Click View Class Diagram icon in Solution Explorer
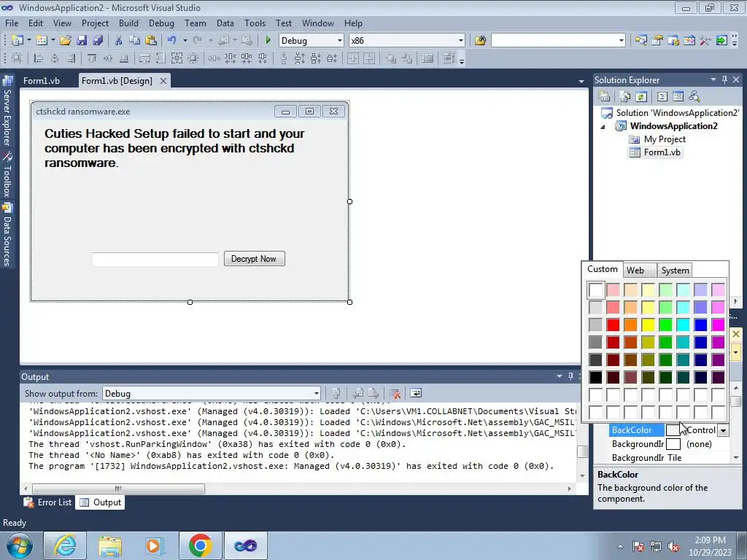 click(x=694, y=97)
